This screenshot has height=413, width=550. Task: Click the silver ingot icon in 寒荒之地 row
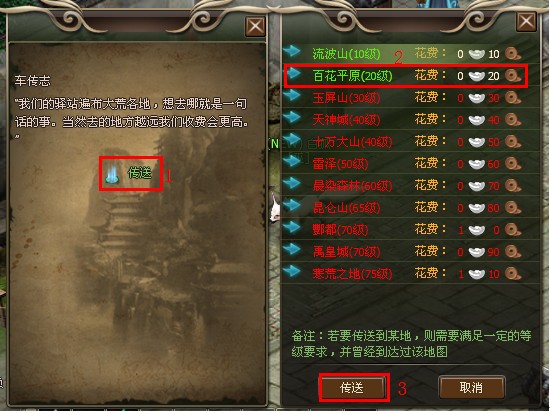(x=477, y=274)
